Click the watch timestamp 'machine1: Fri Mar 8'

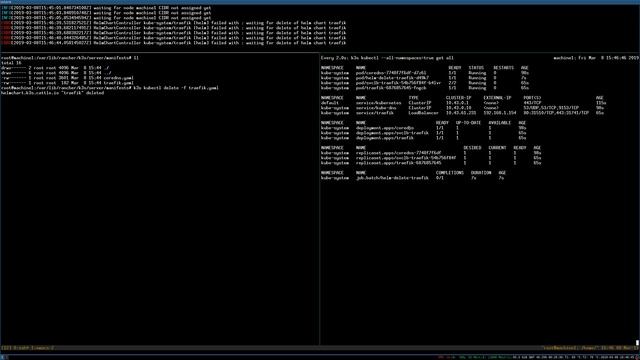pos(596,58)
